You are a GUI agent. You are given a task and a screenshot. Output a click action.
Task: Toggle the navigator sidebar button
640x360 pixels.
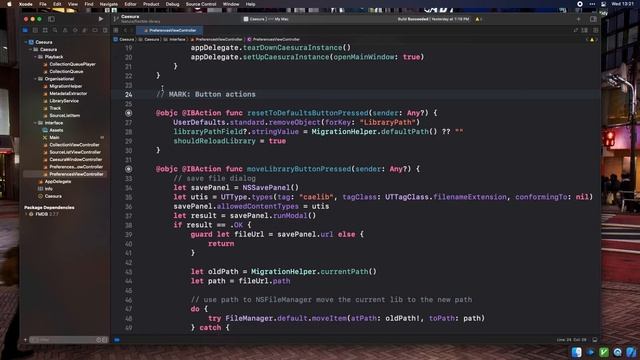pyautogui.click(x=51, y=19)
